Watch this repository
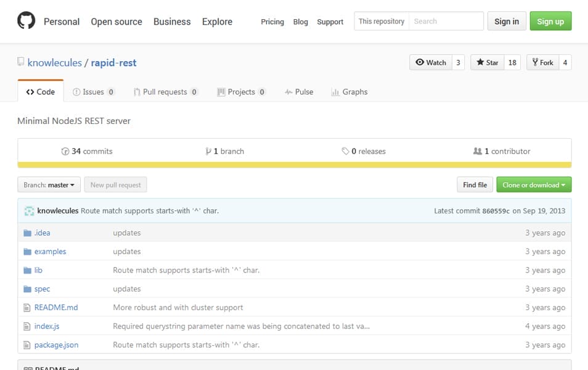The image size is (588, 370). 430,62
